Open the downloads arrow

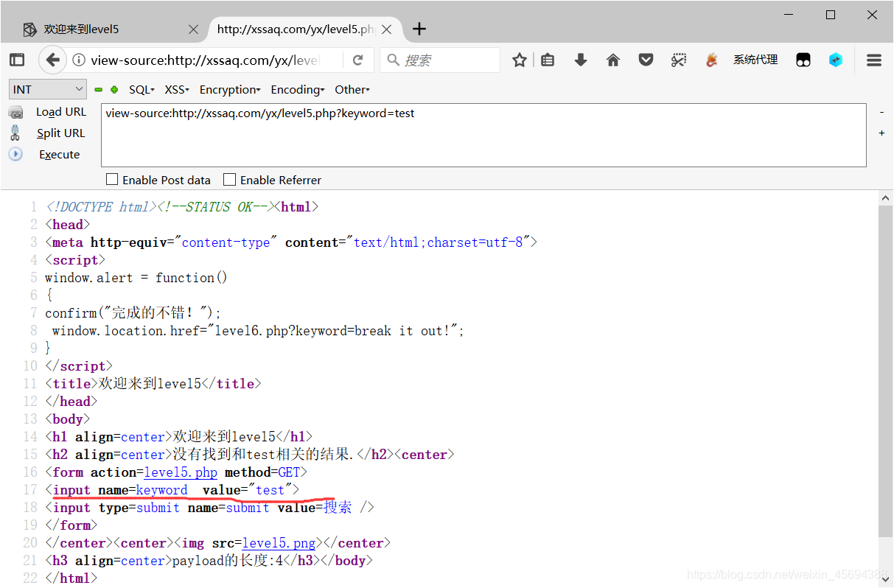point(581,60)
